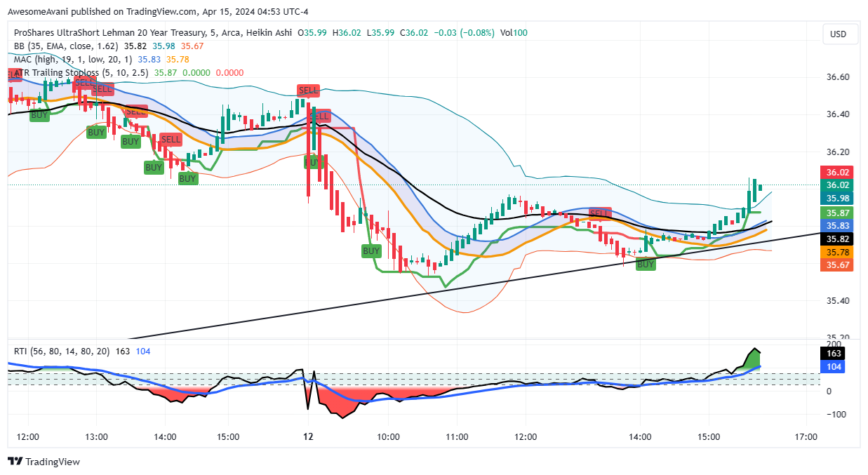Click the BUY marker near 14:00 on day 12
This screenshot has height=475, width=868.
pos(646,265)
